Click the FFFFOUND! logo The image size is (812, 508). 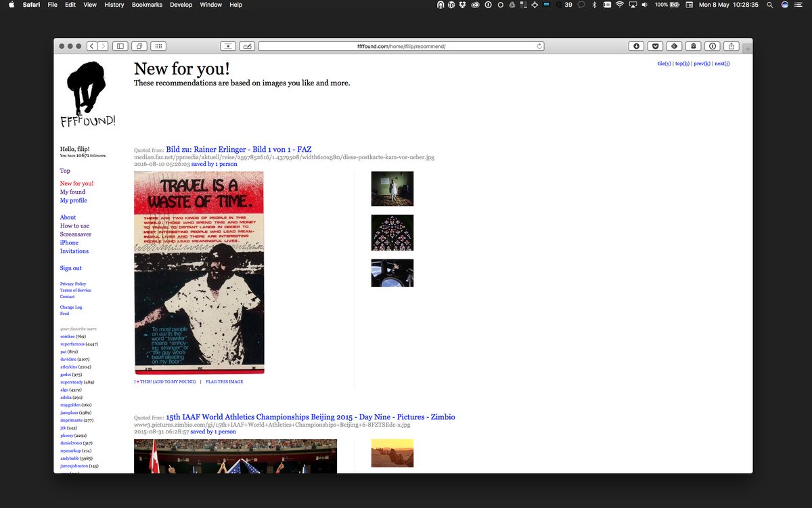pos(87,95)
